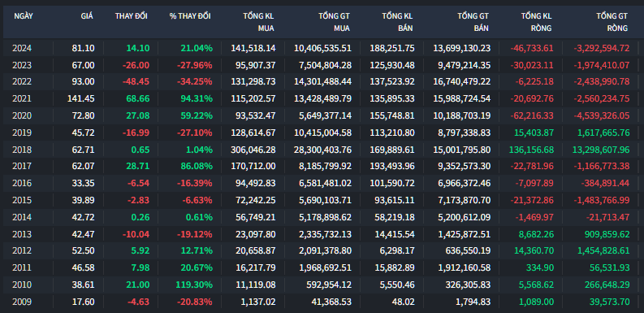Image resolution: width=644 pixels, height=313 pixels.
Task: Select the 2024 year row
Action: click(x=322, y=48)
